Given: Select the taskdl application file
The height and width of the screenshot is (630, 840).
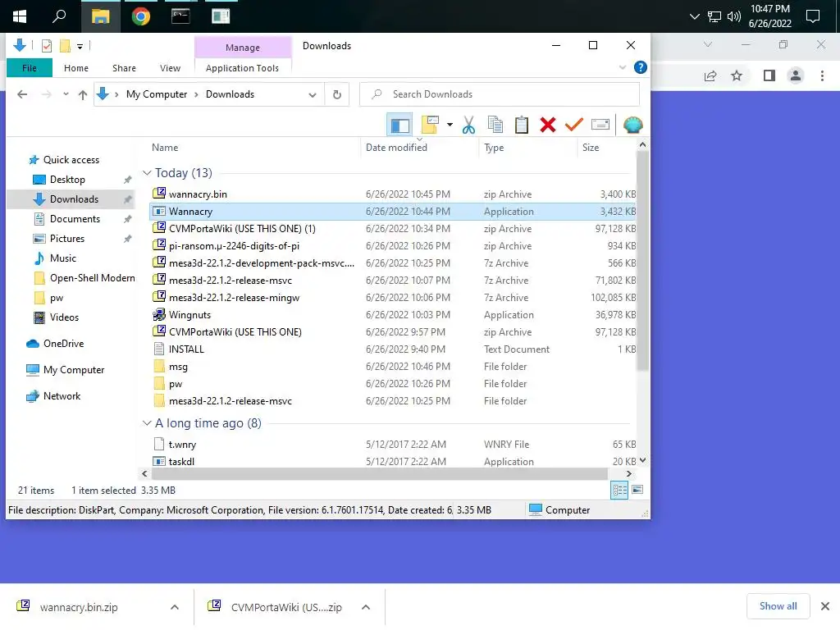Looking at the screenshot, I should tap(393, 461).
